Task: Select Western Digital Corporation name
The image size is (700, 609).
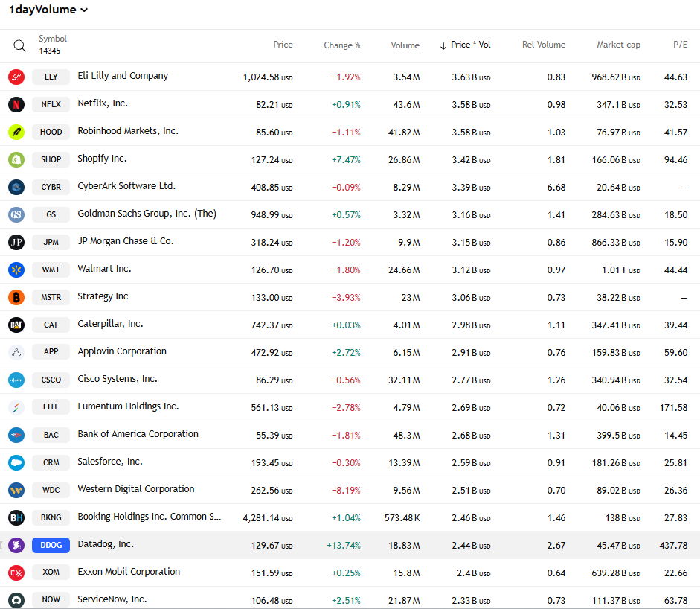Action: 135,489
